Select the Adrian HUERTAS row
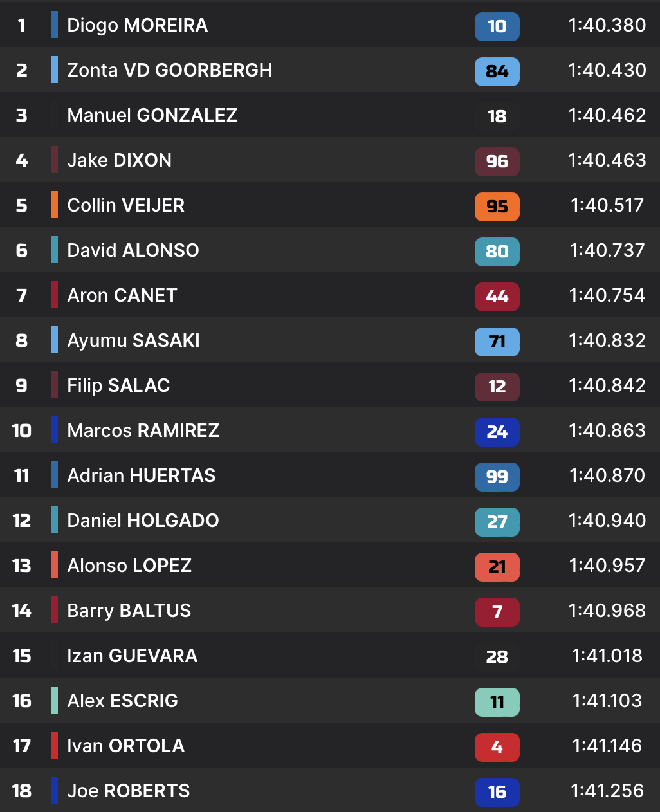Screen dimensions: 660x812 [x=330, y=475]
